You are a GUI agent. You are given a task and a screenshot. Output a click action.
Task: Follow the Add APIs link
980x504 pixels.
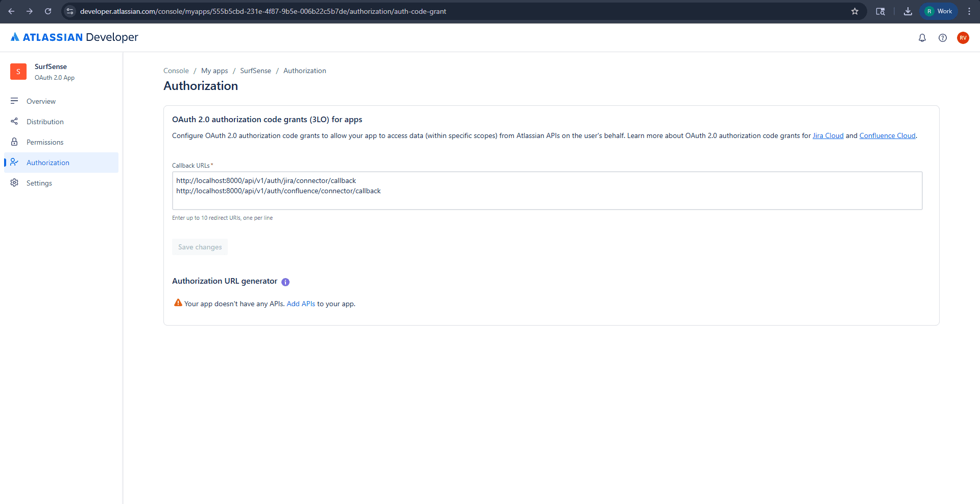coord(300,303)
